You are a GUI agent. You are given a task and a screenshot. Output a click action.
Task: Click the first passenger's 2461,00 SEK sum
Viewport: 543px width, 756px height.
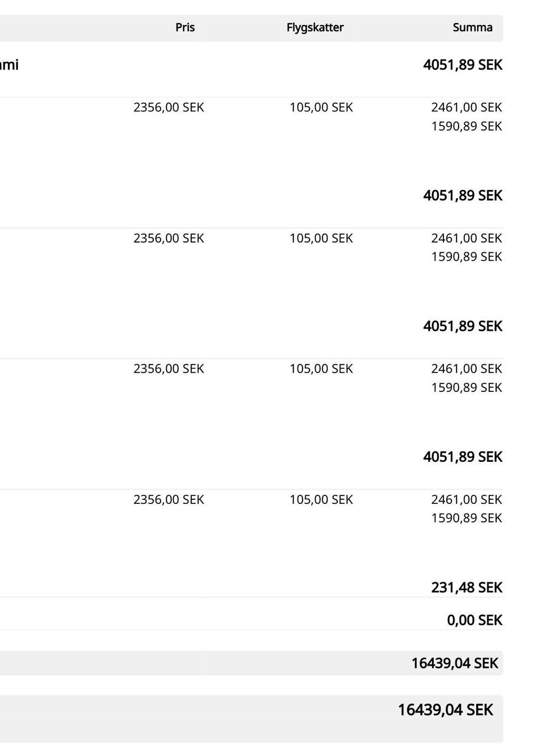[467, 107]
